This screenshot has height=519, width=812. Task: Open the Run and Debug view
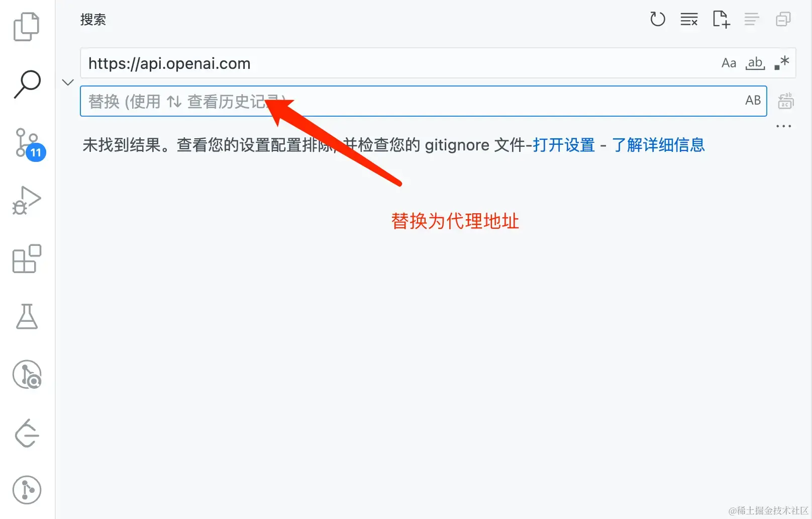(x=26, y=201)
